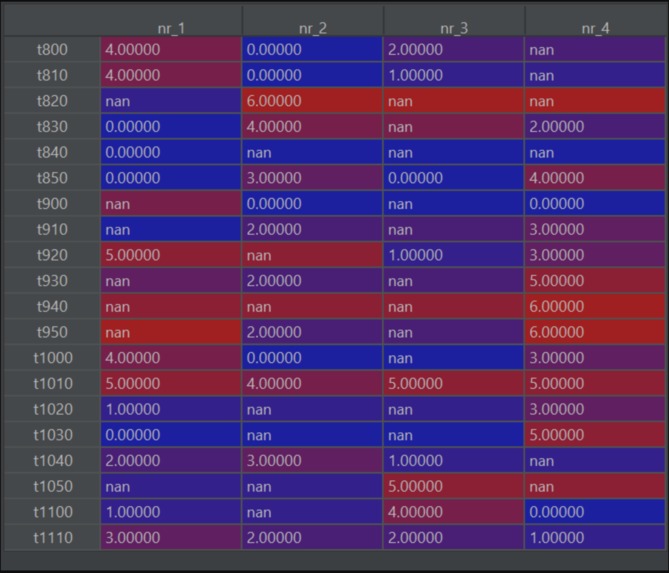Click the 4.00000 cell in row t800

(x=171, y=49)
